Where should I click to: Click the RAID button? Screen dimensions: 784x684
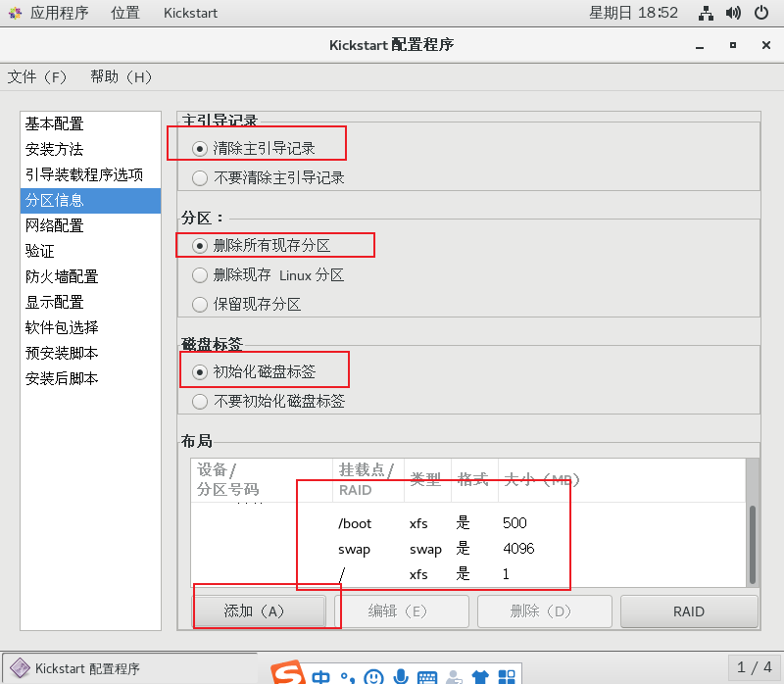pyautogui.click(x=689, y=611)
